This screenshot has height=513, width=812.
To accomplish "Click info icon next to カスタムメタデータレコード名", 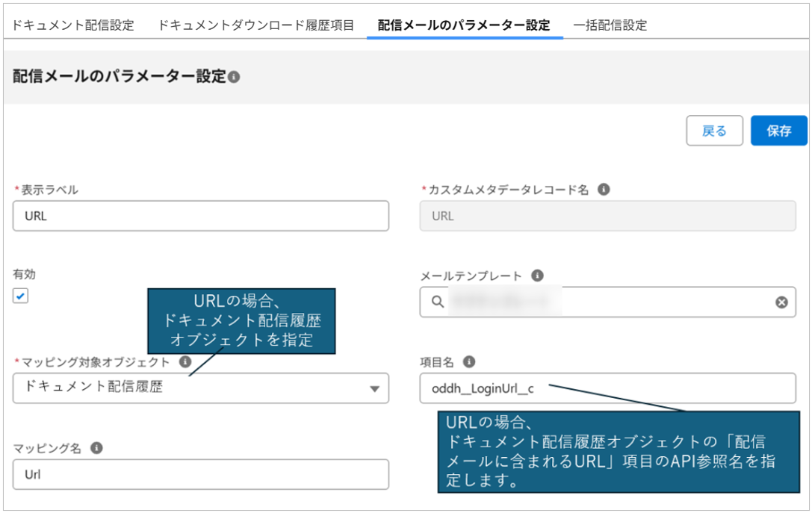I will pyautogui.click(x=604, y=190).
